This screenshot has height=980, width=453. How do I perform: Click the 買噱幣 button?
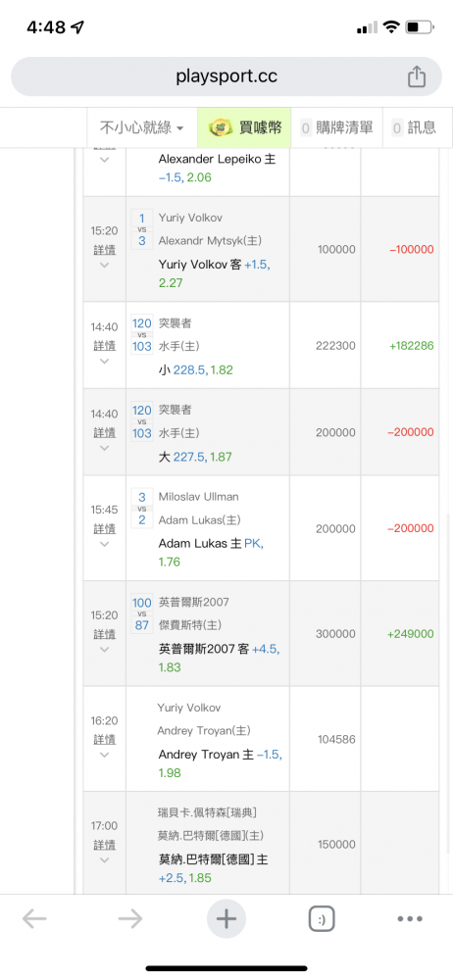pos(244,127)
